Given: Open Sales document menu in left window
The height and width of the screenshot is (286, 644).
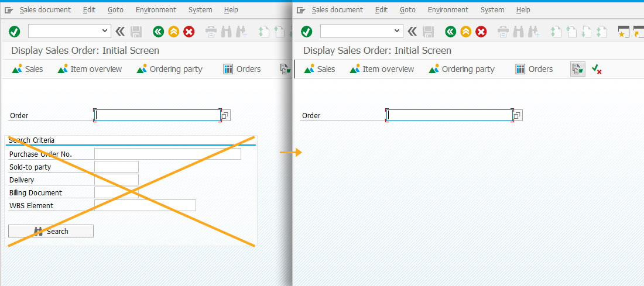Looking at the screenshot, I should [45, 10].
